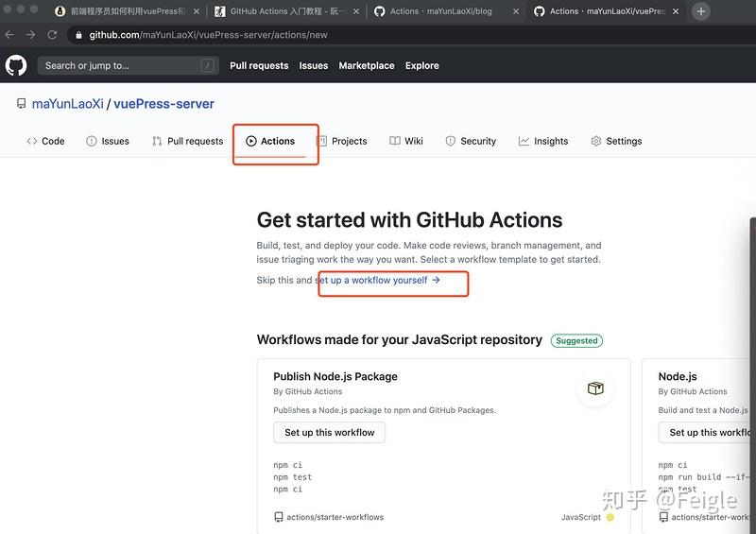Click the repository icon beside maYunLaoXi

tap(21, 104)
